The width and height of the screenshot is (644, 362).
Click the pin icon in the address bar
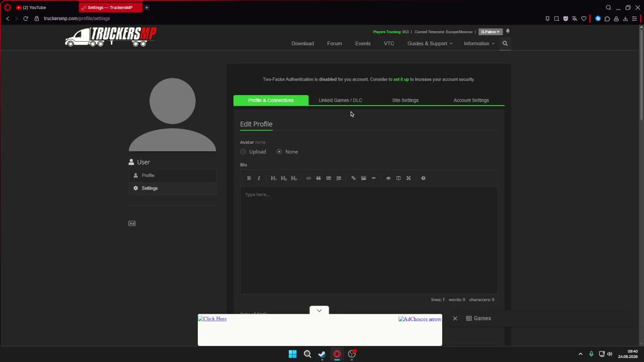(x=547, y=19)
